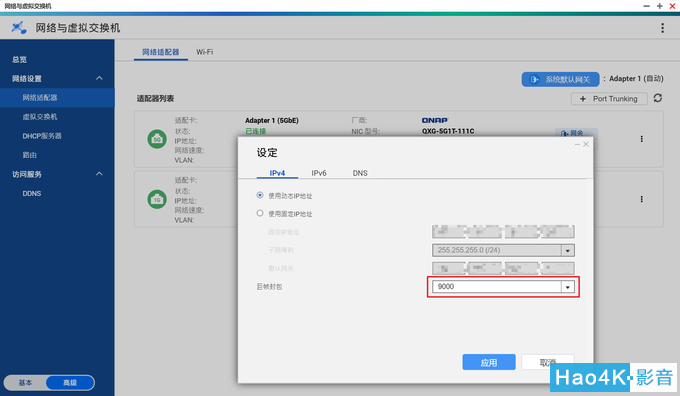
Task: Switch to 高级 mode
Action: (70, 383)
